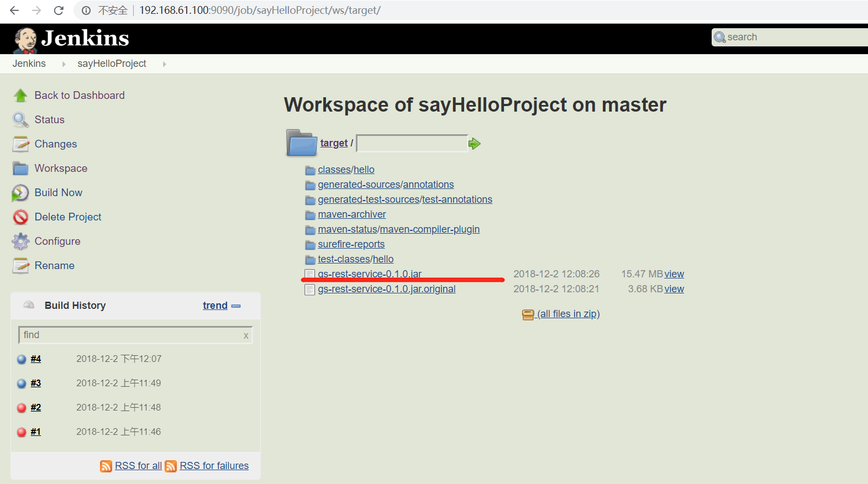
Task: Click the folder icon next to generated-sources
Action: click(x=311, y=185)
